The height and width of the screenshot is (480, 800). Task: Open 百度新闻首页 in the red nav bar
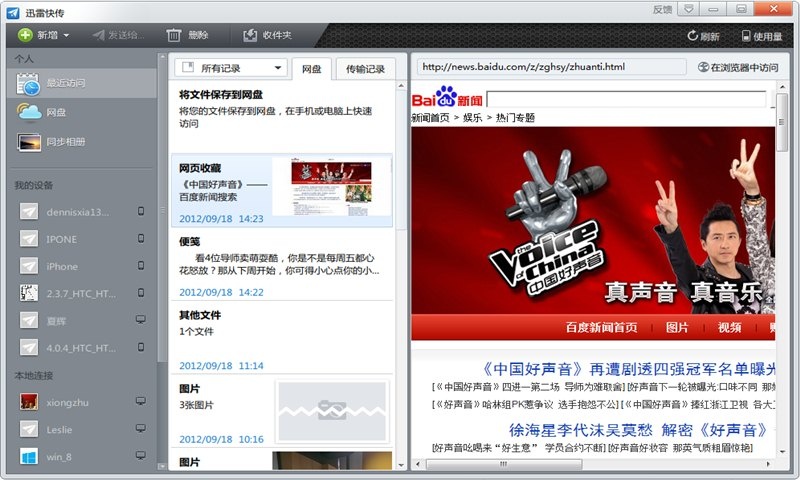602,327
